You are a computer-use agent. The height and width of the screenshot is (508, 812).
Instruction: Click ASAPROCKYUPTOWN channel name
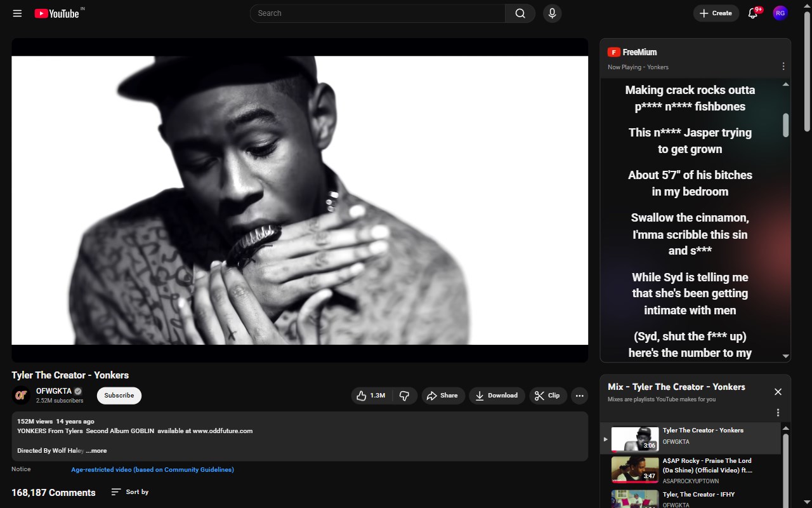coord(691,481)
